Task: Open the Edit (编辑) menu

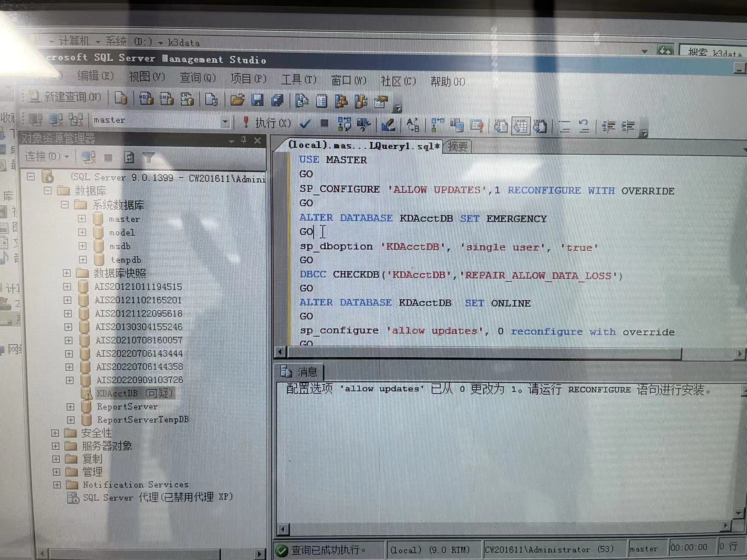Action: 95,76
